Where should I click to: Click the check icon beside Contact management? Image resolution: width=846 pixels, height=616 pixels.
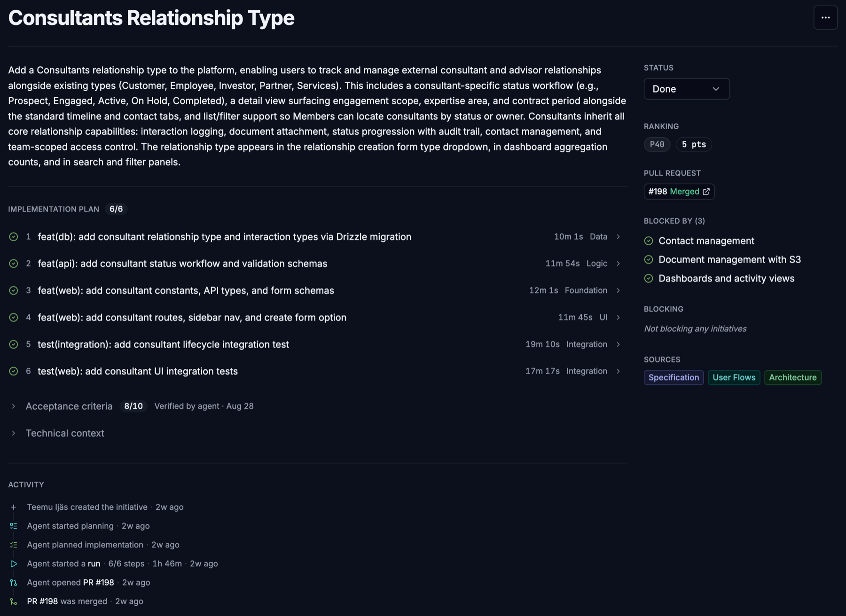tap(649, 241)
